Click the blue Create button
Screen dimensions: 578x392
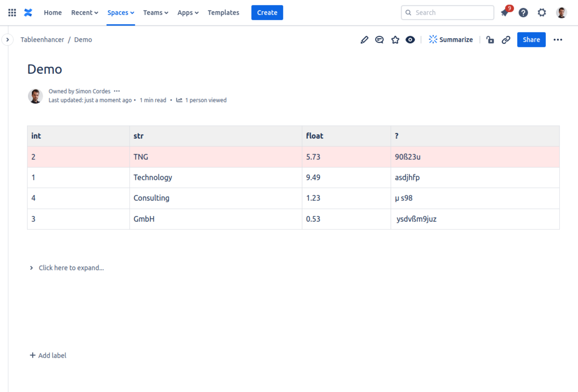tap(267, 13)
